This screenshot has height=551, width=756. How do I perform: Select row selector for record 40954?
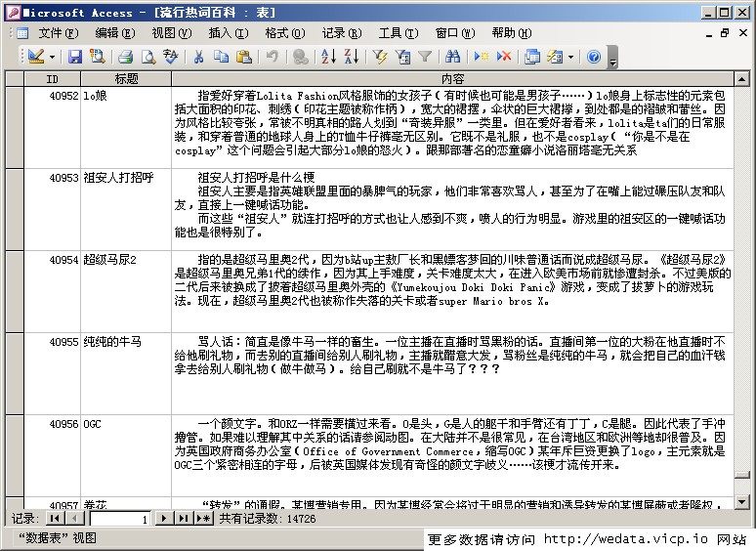[15, 291]
